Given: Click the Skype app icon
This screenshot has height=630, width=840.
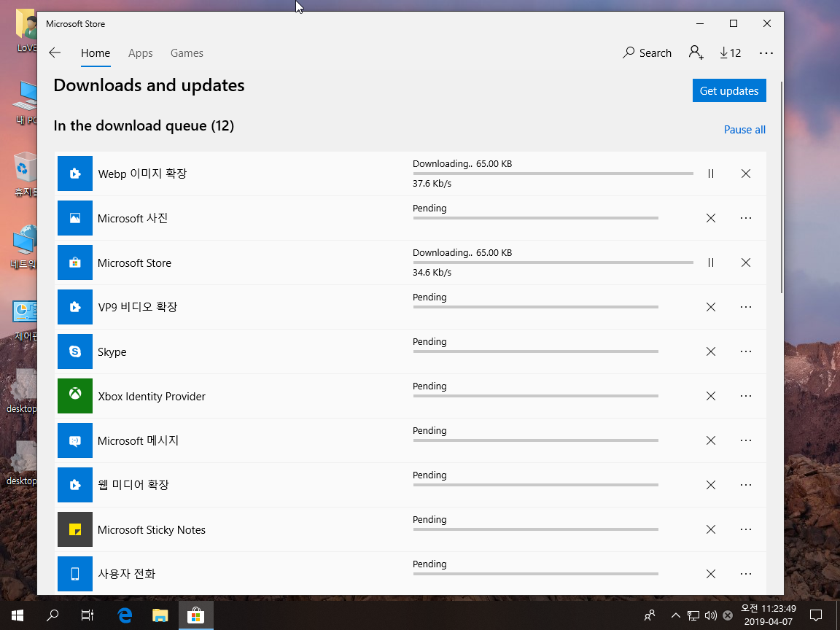Looking at the screenshot, I should (x=75, y=351).
